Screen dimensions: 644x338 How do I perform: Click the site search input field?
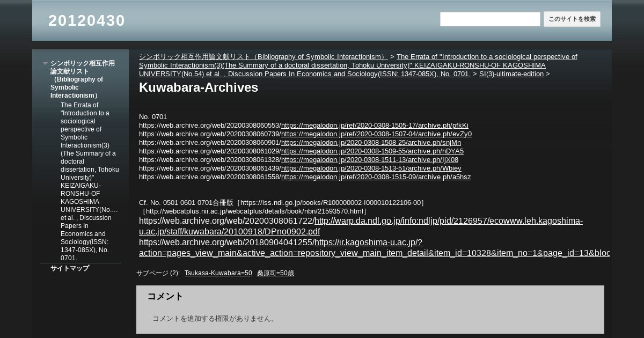(x=490, y=19)
